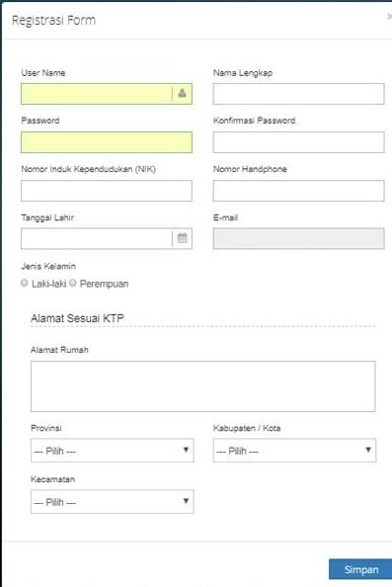Click the greyed E-mail field
Viewport: 392px width, 587px height.
tap(298, 239)
